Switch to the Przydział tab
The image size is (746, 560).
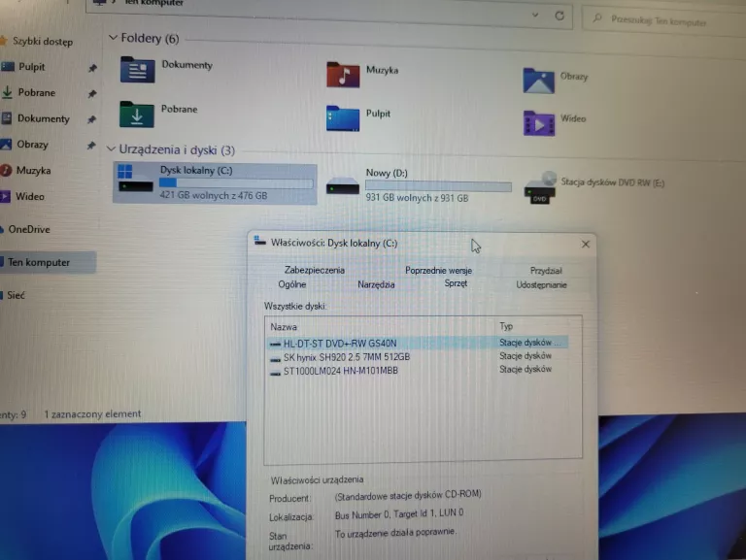pos(546,271)
